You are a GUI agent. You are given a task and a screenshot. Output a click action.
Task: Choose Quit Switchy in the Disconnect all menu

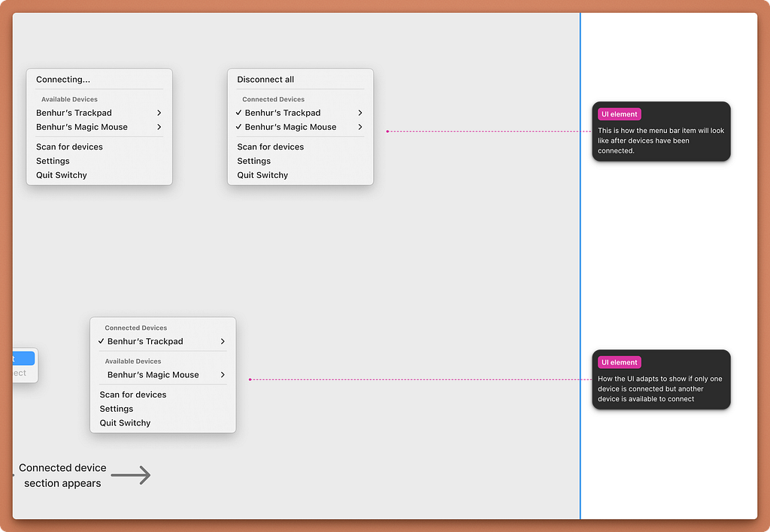(262, 175)
